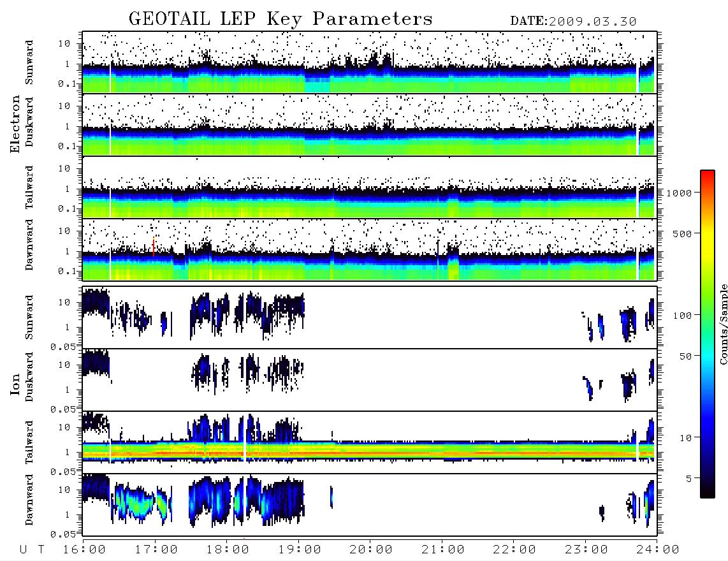The height and width of the screenshot is (561, 728).
Task: Click the rainbow Counts/Sample color bar
Action: [x=708, y=334]
